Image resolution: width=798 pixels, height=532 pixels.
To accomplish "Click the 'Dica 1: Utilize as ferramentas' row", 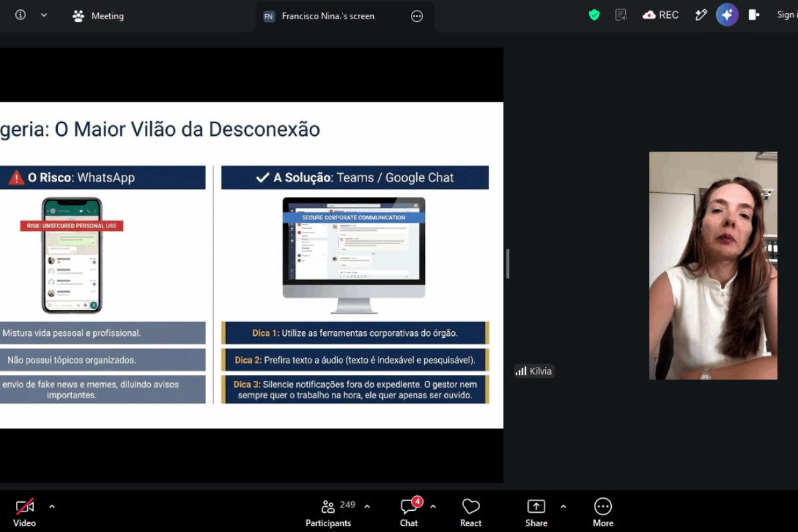I will click(355, 333).
